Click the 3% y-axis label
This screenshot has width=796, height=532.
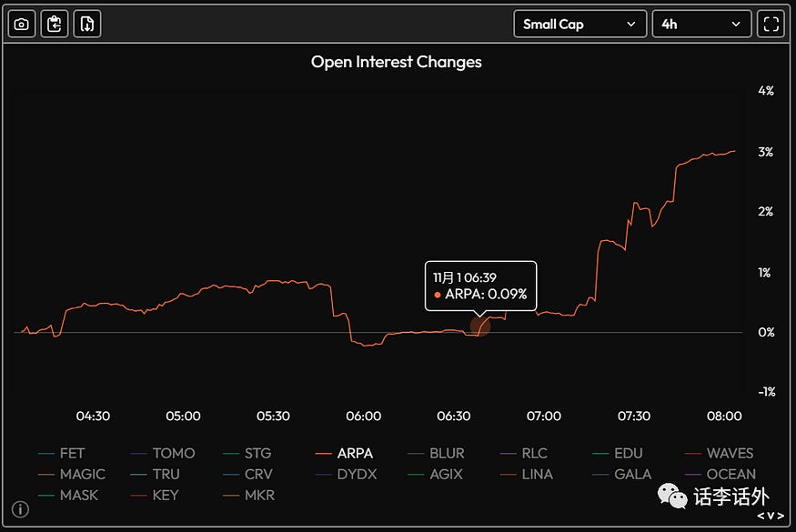(x=766, y=152)
